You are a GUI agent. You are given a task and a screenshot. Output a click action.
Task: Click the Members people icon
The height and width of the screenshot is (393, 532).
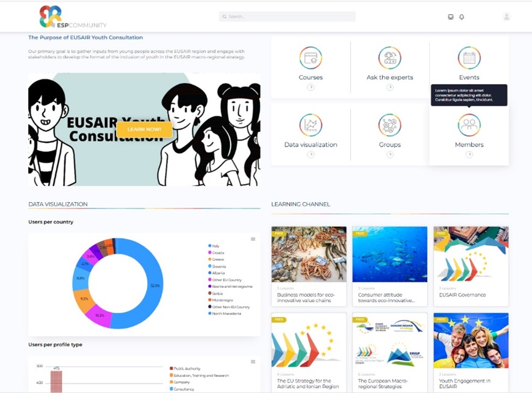coord(469,125)
